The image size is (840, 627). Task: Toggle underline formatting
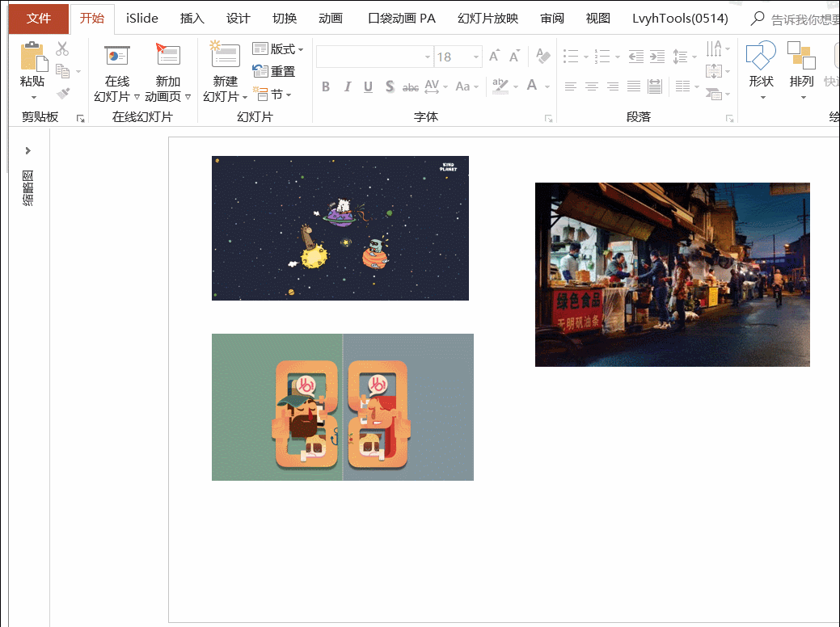[x=369, y=86]
